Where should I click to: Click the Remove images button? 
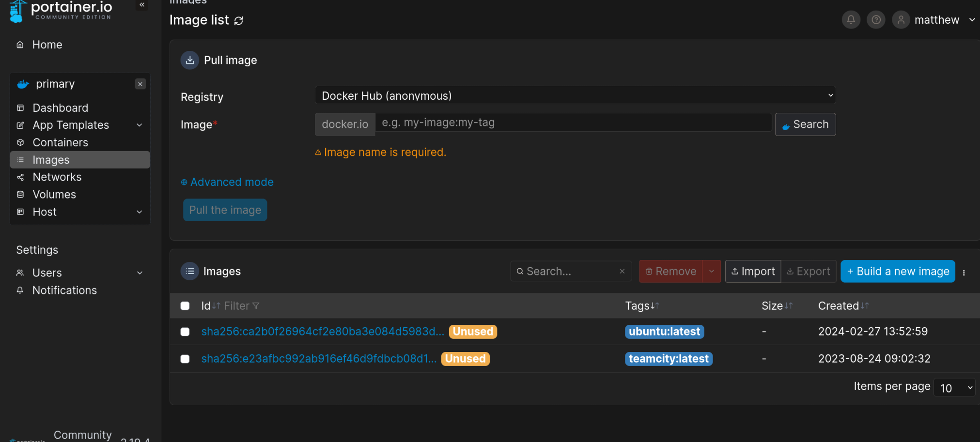click(671, 271)
